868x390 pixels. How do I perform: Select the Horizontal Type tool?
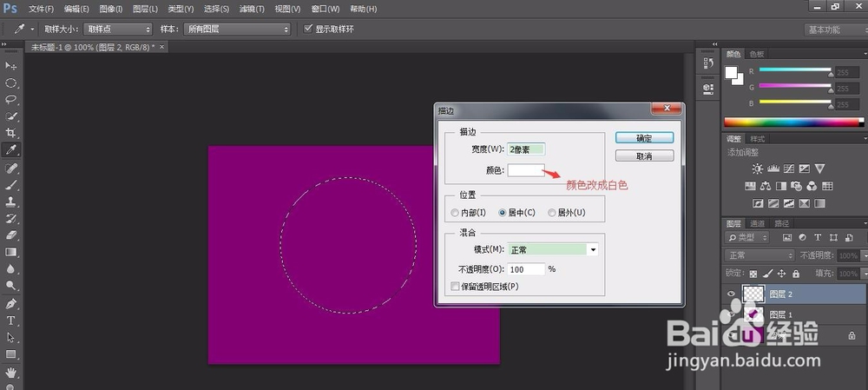point(10,321)
